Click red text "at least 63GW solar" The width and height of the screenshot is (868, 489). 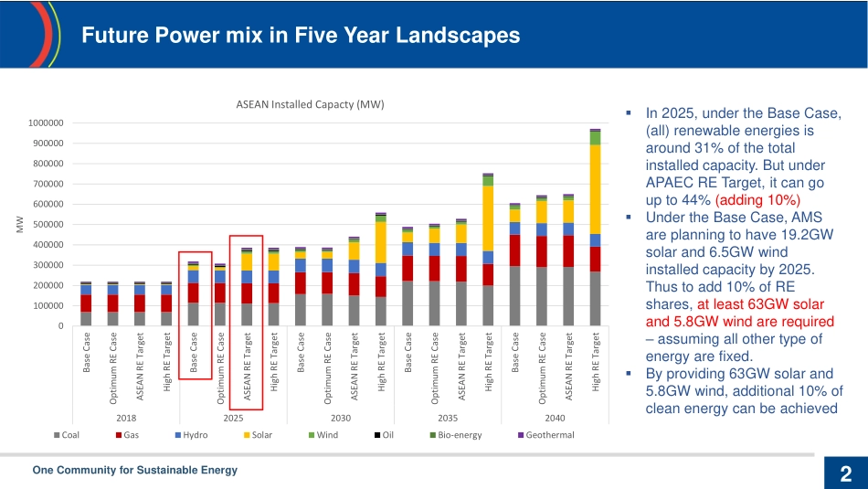coord(766,304)
